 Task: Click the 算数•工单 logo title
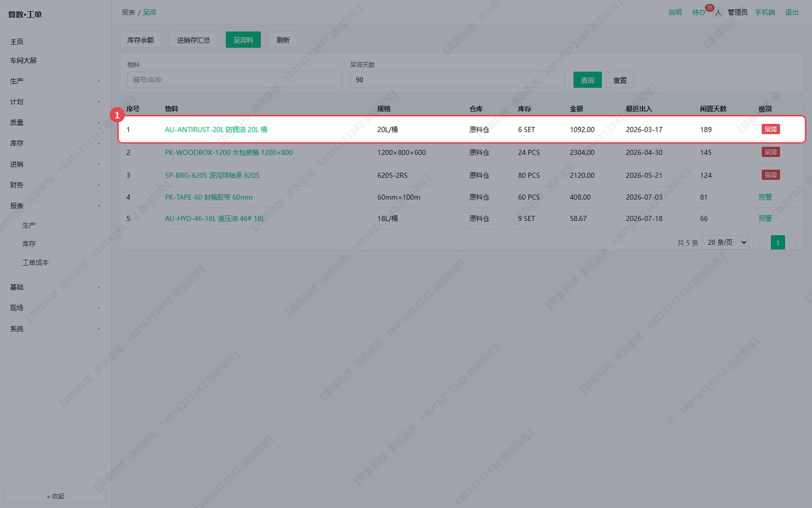(25, 15)
